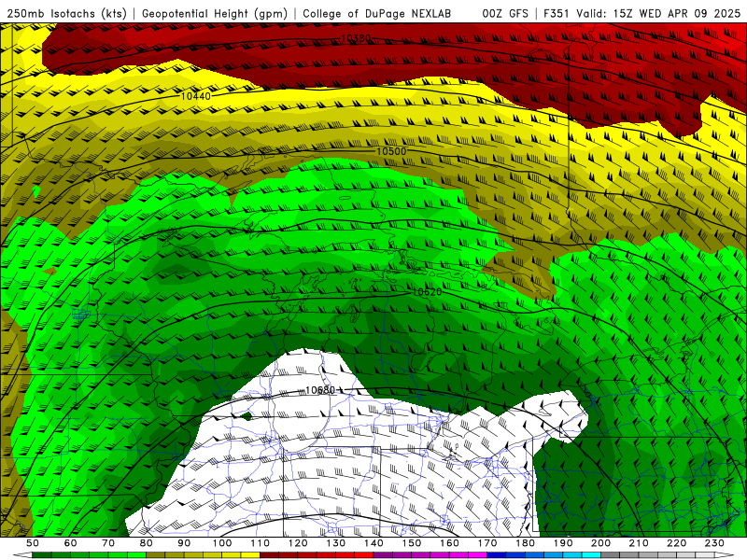Click the 'College of DuPage NEXLAB' header text
Screen dimensions: 747x560
tap(376, 13)
